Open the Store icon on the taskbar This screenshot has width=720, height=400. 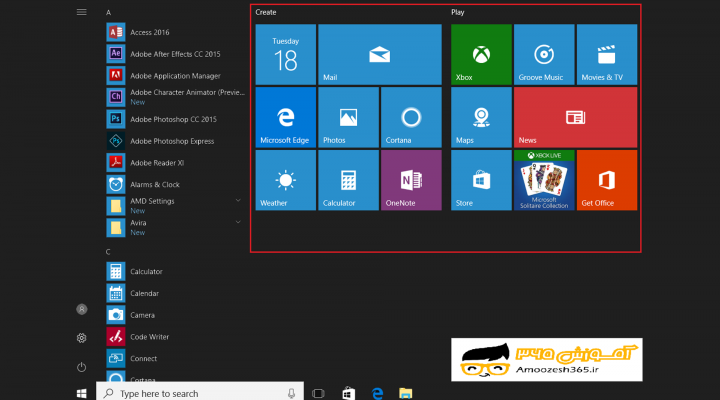click(x=349, y=394)
